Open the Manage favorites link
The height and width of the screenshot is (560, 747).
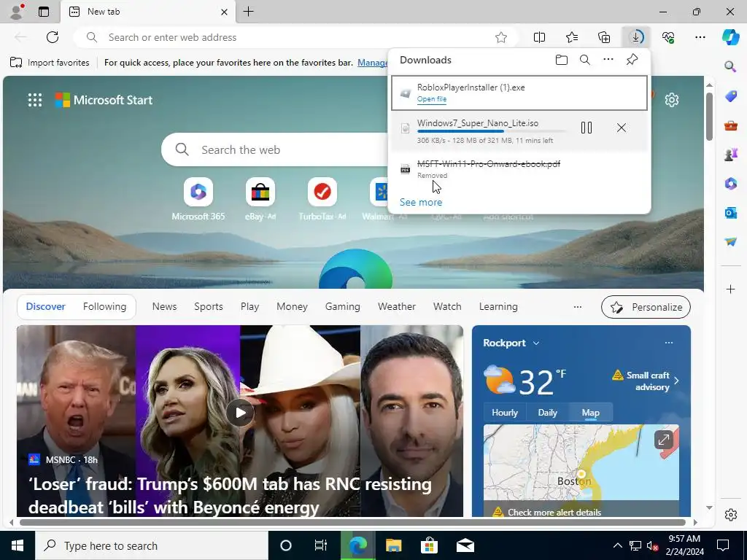pyautogui.click(x=373, y=63)
